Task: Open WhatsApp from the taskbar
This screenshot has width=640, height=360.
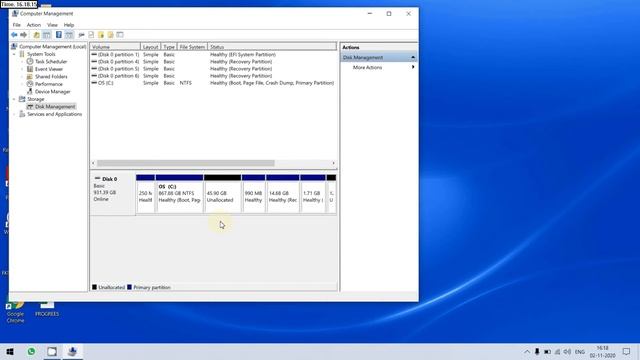Action: point(31,351)
